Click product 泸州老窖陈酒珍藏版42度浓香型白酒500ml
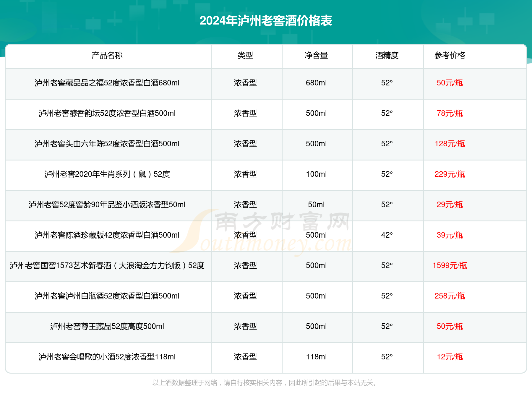This screenshot has width=532, height=399. pyautogui.click(x=107, y=235)
